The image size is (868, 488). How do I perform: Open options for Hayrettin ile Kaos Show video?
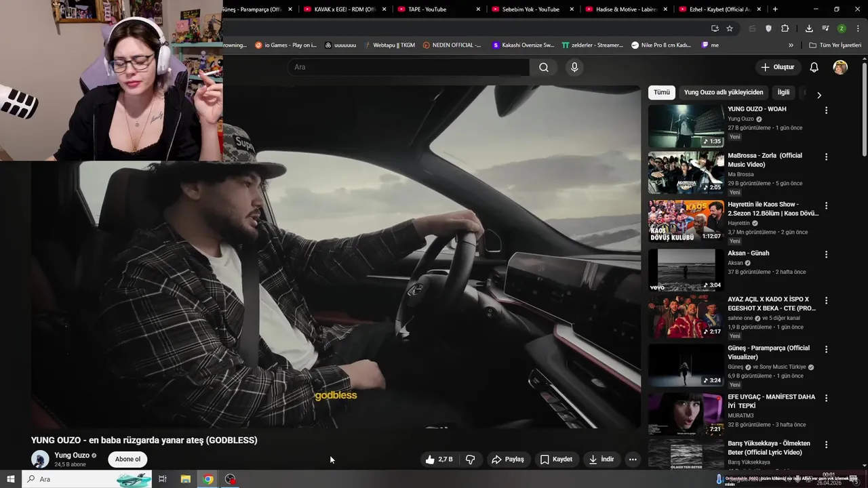(826, 205)
